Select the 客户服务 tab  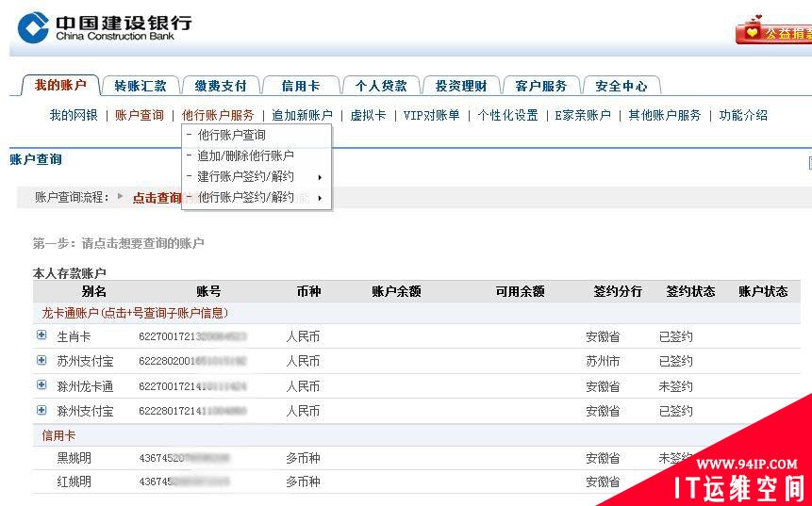(541, 86)
